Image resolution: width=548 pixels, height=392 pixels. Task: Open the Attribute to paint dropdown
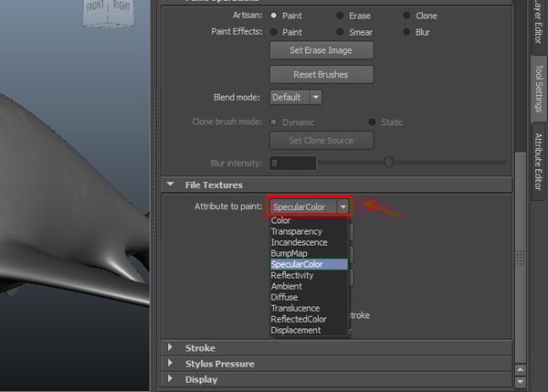[x=310, y=207]
